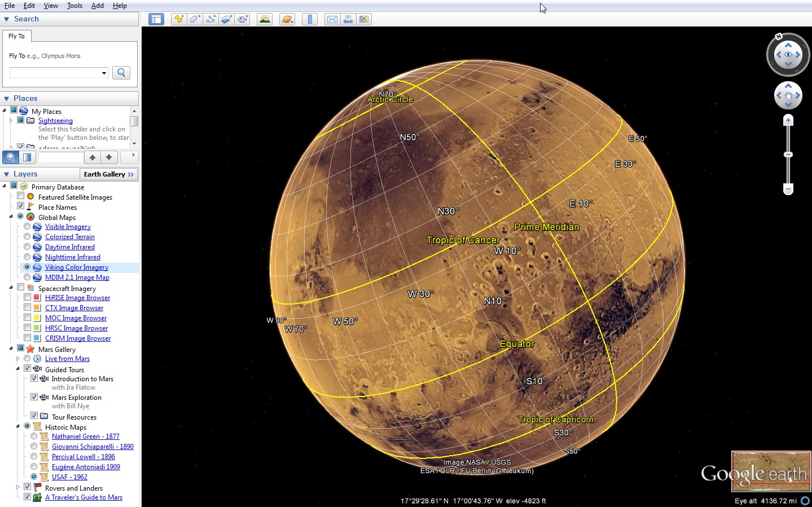Toggle sunlight across the landscape
812x507 pixels.
click(x=264, y=19)
